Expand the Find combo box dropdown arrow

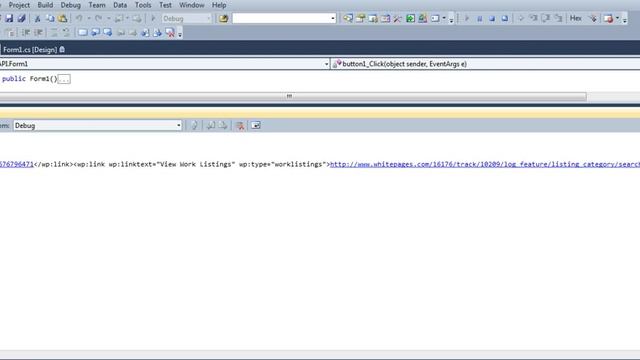(333, 18)
